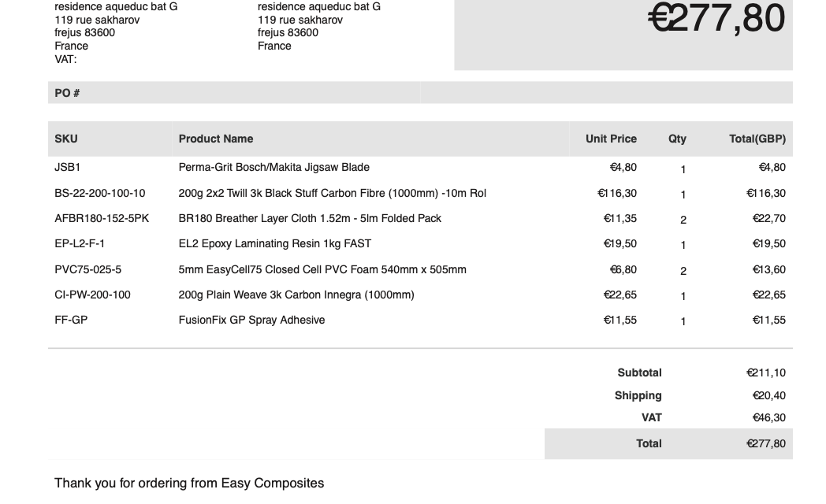Click the Total(GBP) column header
826x504 pixels.
(x=757, y=139)
